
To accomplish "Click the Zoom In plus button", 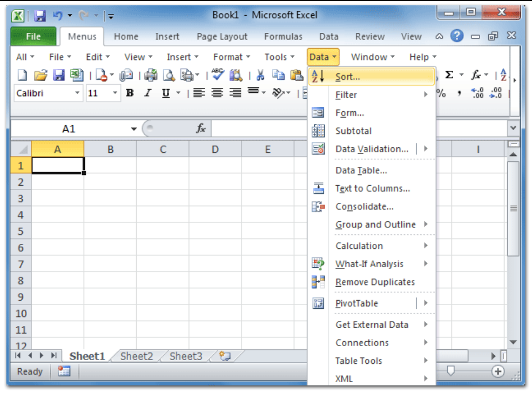I will point(498,371).
